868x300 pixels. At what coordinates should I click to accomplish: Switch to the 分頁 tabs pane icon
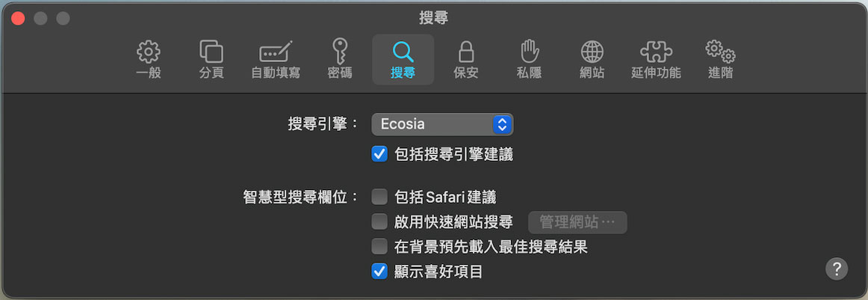211,52
